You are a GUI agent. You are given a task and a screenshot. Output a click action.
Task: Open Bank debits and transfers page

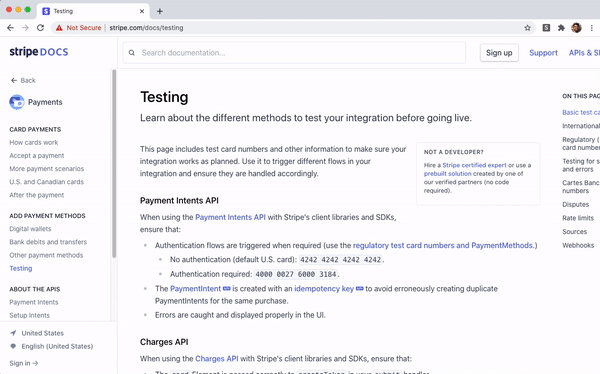[x=48, y=242]
